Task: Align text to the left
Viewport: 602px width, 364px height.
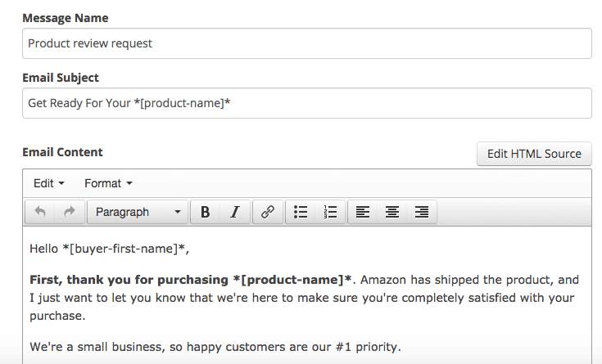Action: point(362,212)
